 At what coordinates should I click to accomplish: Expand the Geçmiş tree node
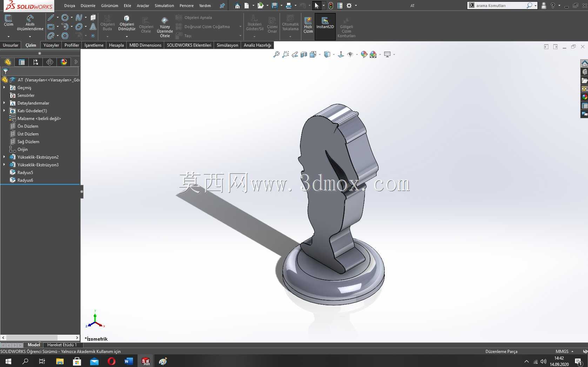(x=4, y=88)
